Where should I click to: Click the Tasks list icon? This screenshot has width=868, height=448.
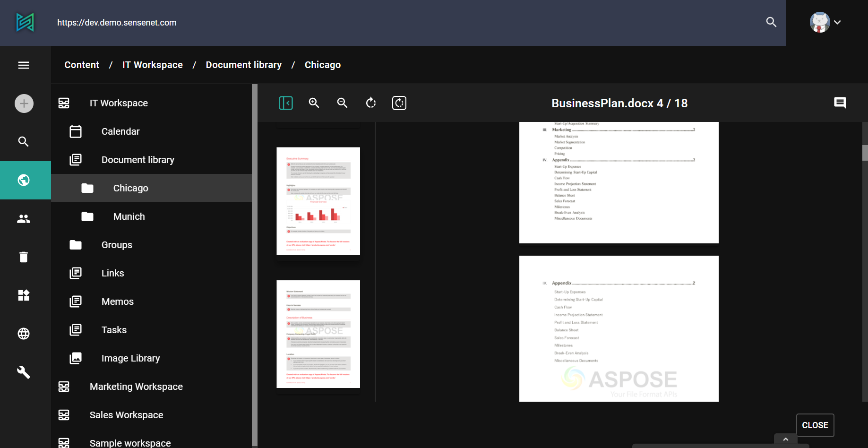coord(76,330)
